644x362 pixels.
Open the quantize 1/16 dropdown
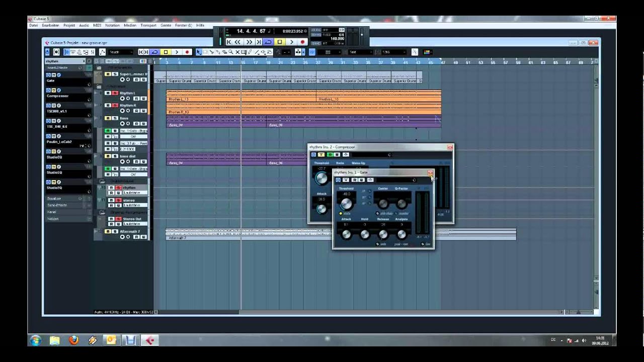pos(393,52)
